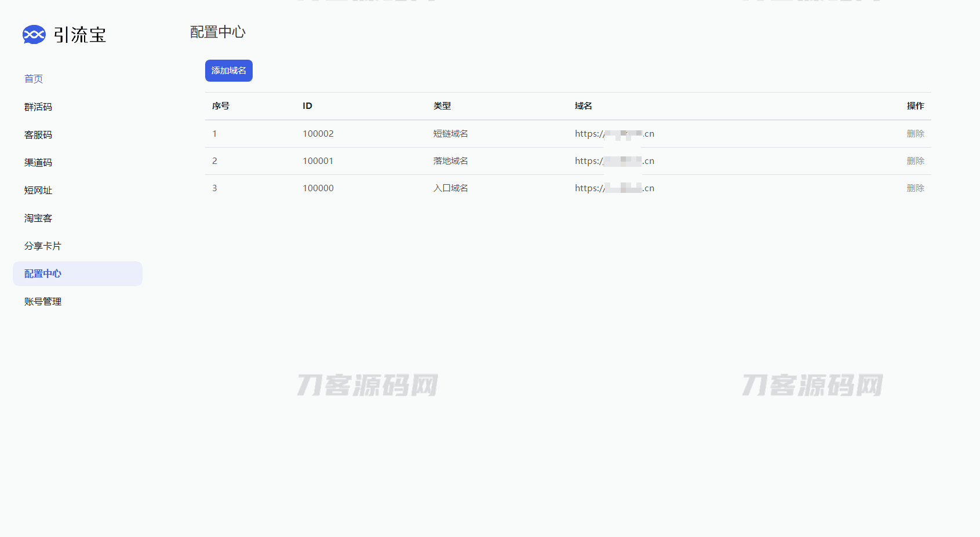Click the 引流宝 logo icon
This screenshot has height=537, width=980.
pyautogui.click(x=34, y=35)
